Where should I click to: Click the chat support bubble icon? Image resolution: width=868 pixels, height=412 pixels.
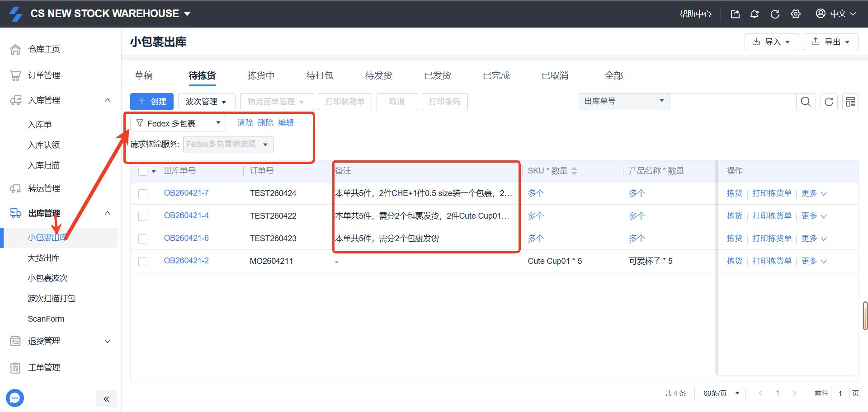pos(15,398)
